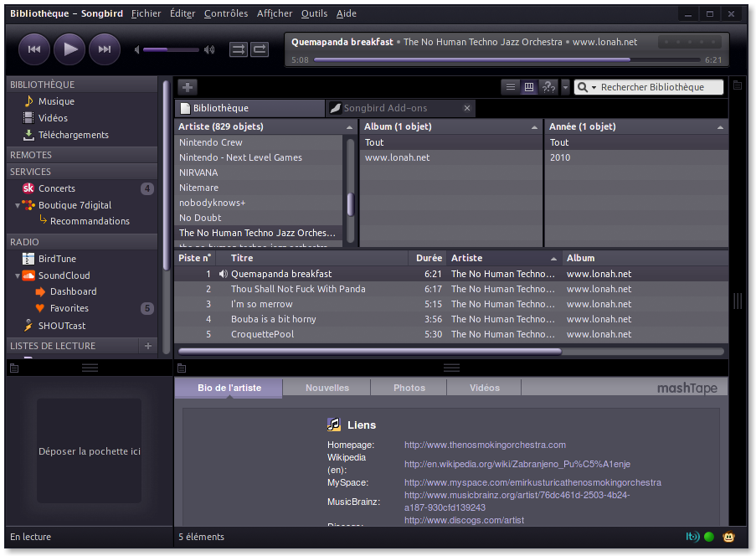This screenshot has height=556, width=756.
Task: Collapse the Boutique 7digital tree node
Action: point(18,205)
